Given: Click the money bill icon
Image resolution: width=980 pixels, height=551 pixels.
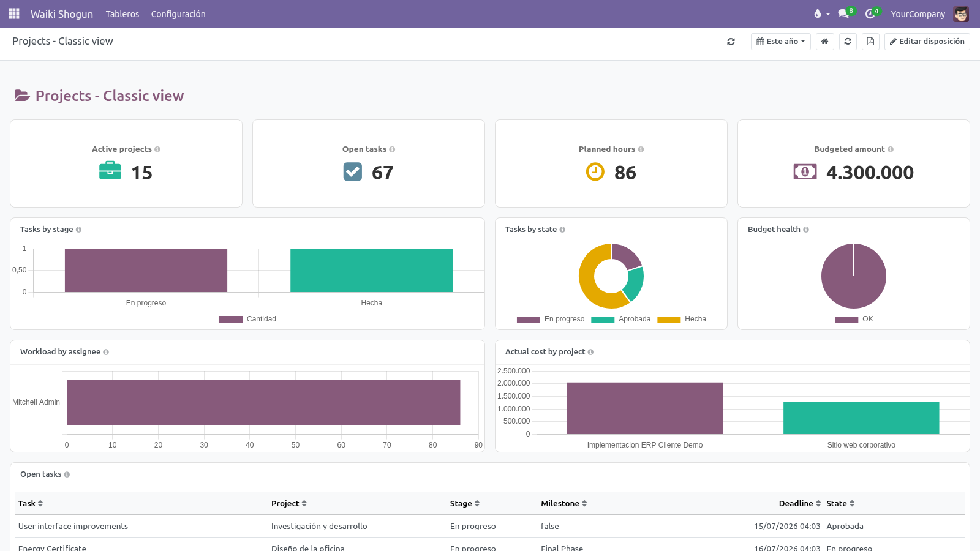Looking at the screenshot, I should coord(805,172).
